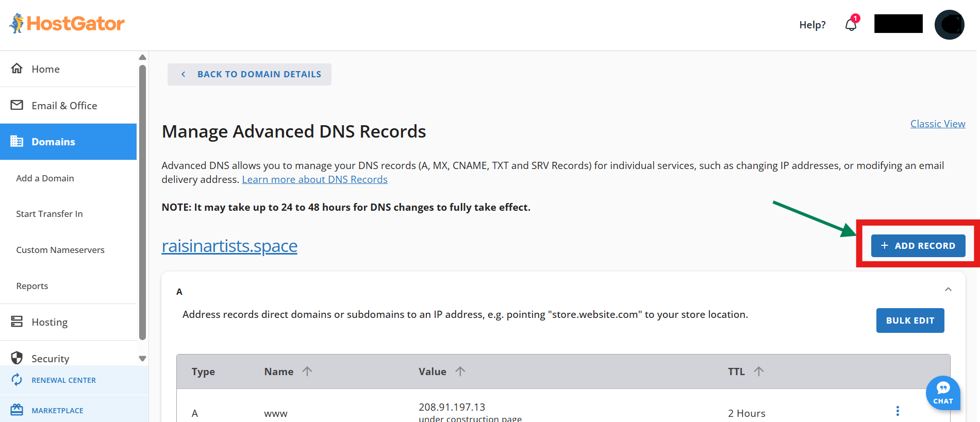Screen dimensions: 980x422
Task: Open the raisinartists.space domain link
Action: (229, 246)
